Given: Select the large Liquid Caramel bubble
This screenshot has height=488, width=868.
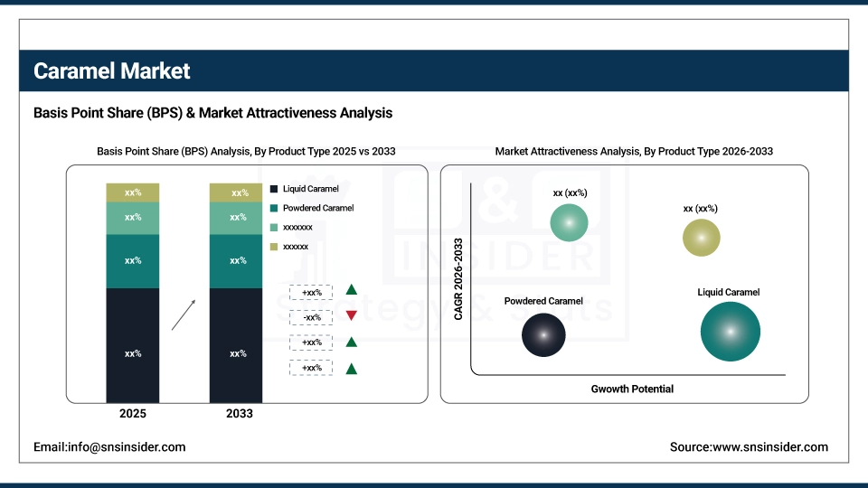Looking at the screenshot, I should [730, 332].
